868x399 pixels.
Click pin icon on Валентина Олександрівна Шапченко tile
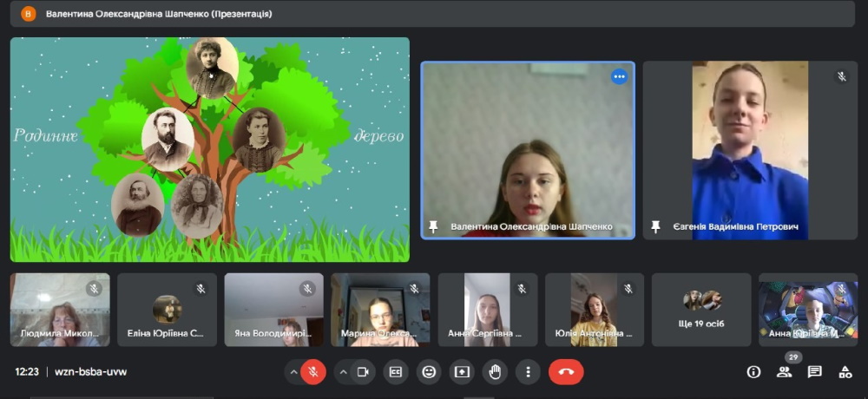pos(433,226)
